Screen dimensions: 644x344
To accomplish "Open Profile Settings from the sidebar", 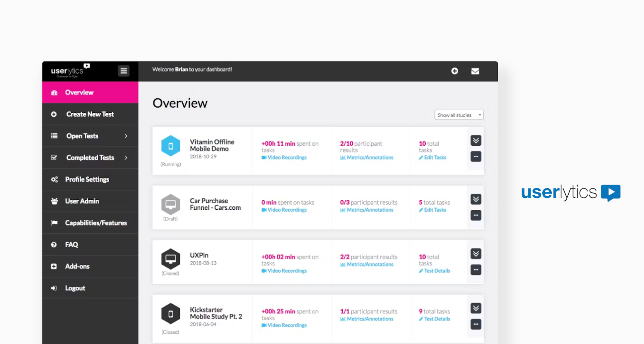I will pos(87,179).
